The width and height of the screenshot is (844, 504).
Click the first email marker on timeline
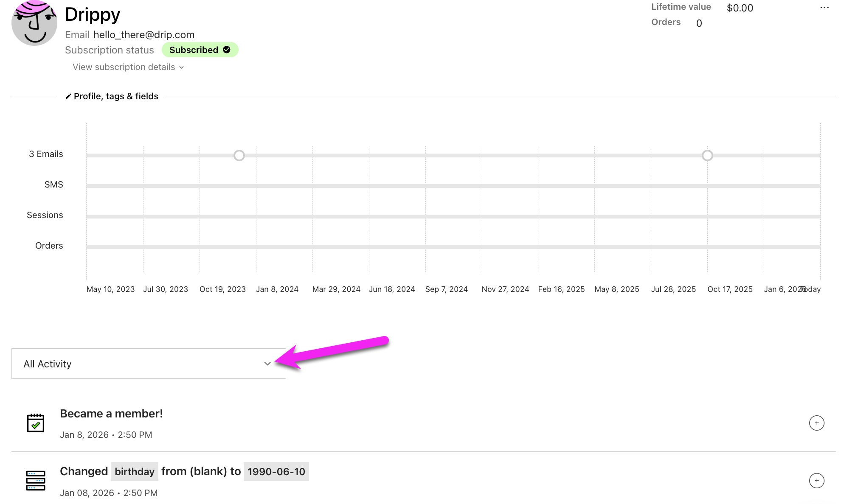tap(239, 156)
